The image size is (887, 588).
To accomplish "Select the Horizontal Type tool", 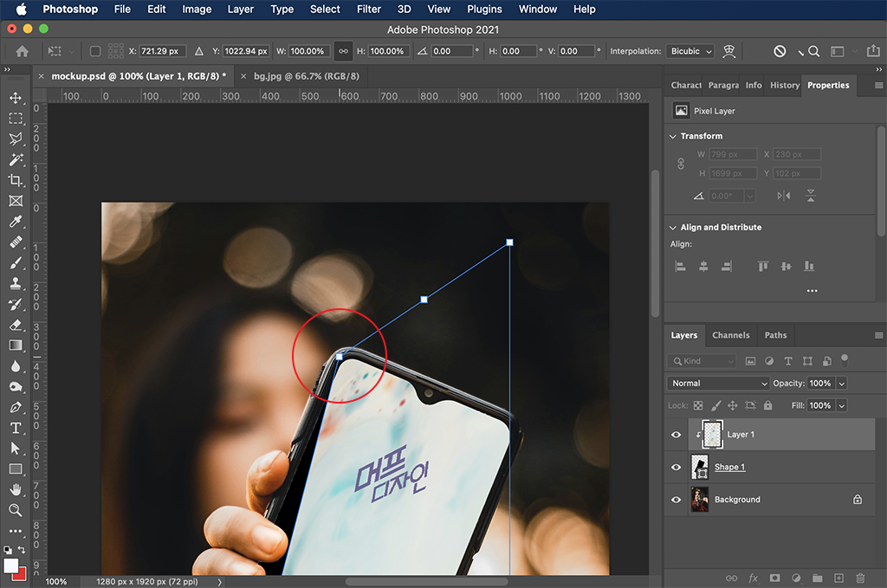I will (x=16, y=428).
